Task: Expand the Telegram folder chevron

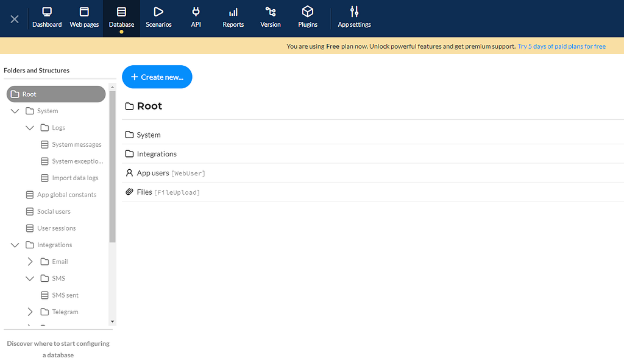Action: click(30, 312)
